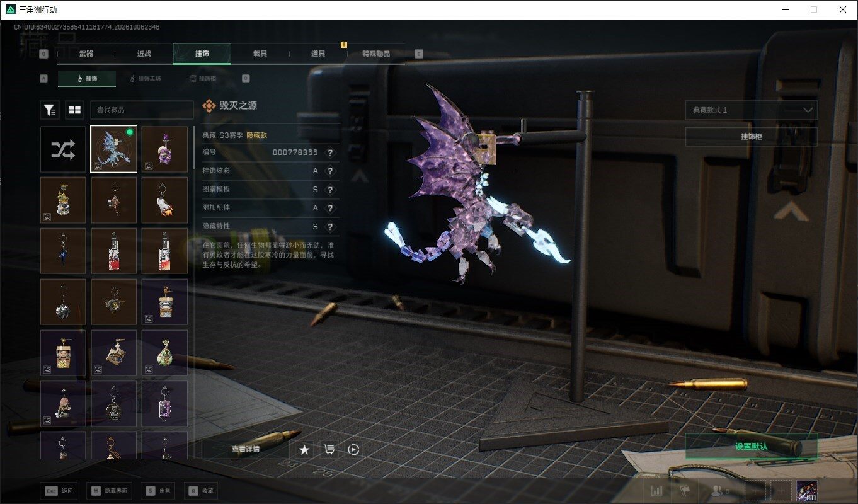The height and width of the screenshot is (504, 858).
Task: Select the purple skull charm thumbnail
Action: [164, 149]
